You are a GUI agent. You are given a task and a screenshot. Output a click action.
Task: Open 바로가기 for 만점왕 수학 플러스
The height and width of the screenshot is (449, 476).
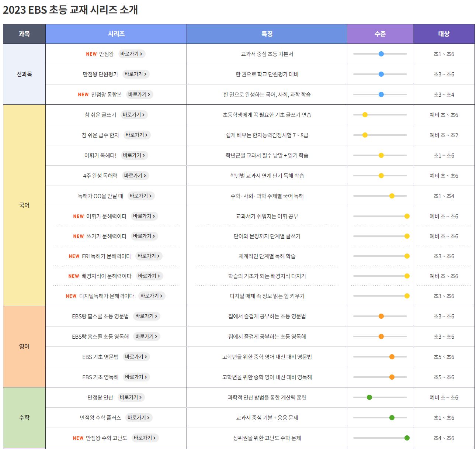[x=139, y=418]
